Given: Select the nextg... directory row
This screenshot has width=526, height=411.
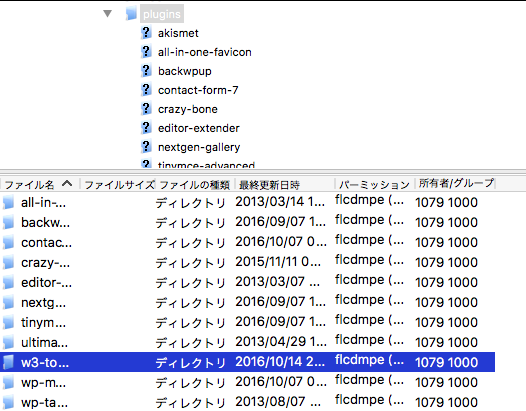Looking at the screenshot, I should point(247,302).
